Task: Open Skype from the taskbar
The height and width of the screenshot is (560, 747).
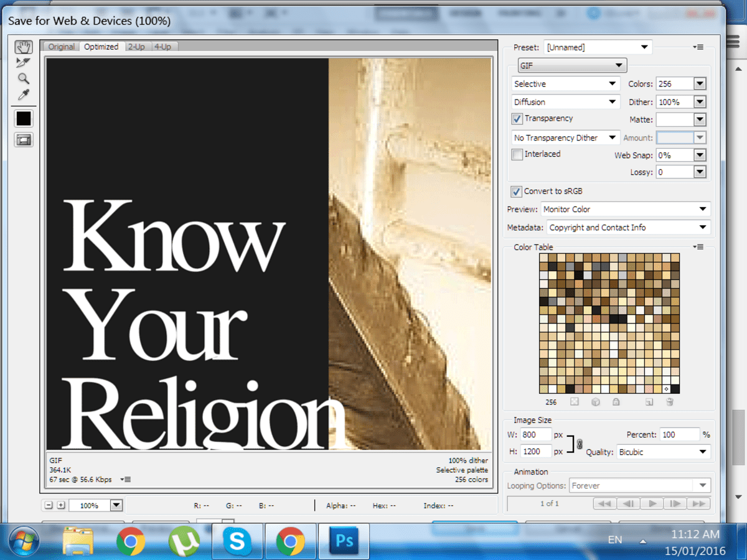Action: [x=237, y=541]
